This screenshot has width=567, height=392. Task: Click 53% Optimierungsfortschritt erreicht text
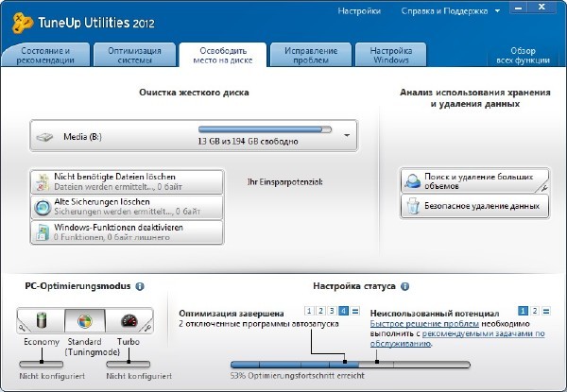tap(298, 376)
